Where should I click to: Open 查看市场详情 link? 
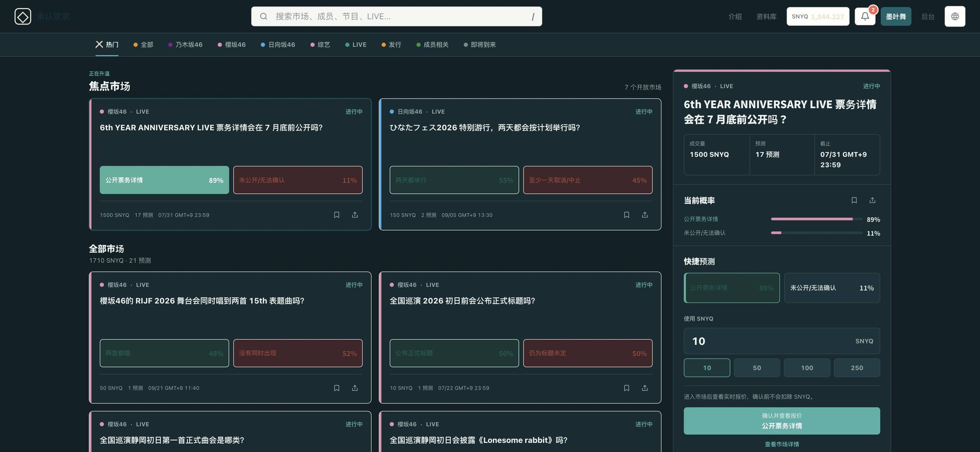782,444
